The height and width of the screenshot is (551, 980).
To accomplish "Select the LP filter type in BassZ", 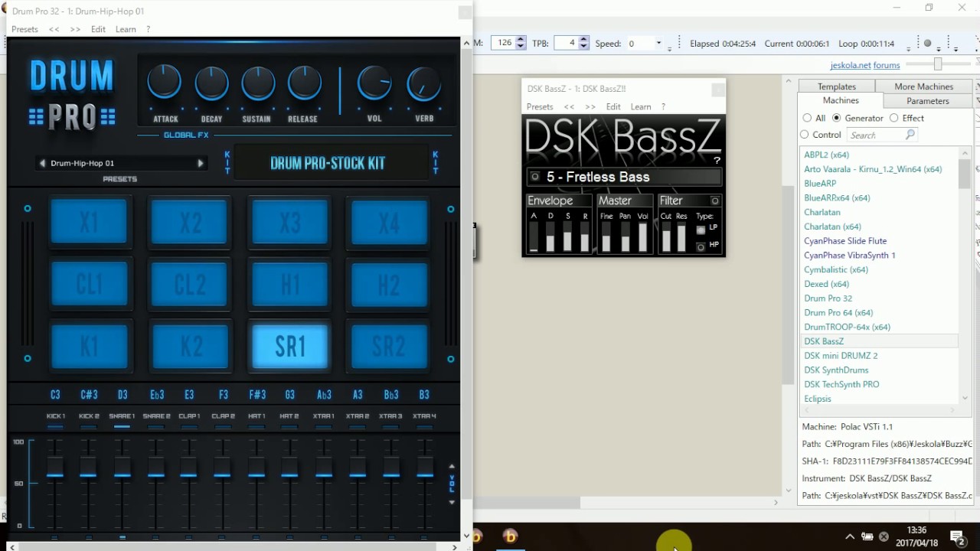I will pos(701,229).
